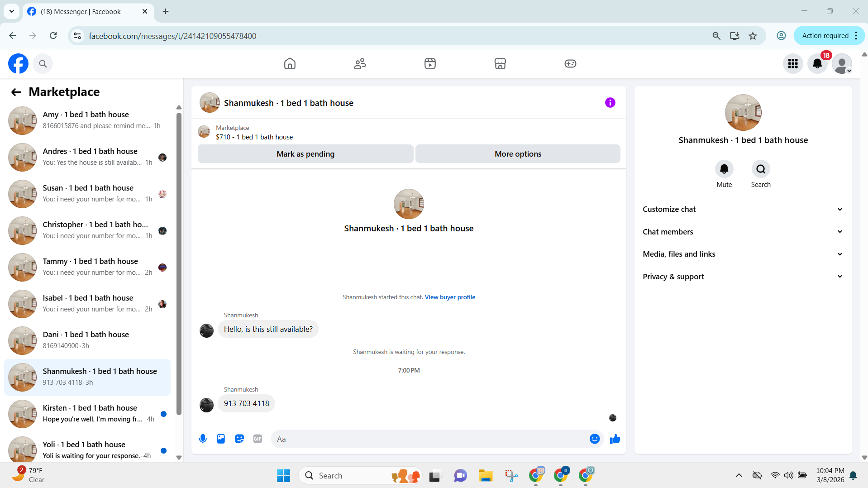This screenshot has height=488, width=868.
Task: Attach a photo file icon
Action: pyautogui.click(x=221, y=439)
